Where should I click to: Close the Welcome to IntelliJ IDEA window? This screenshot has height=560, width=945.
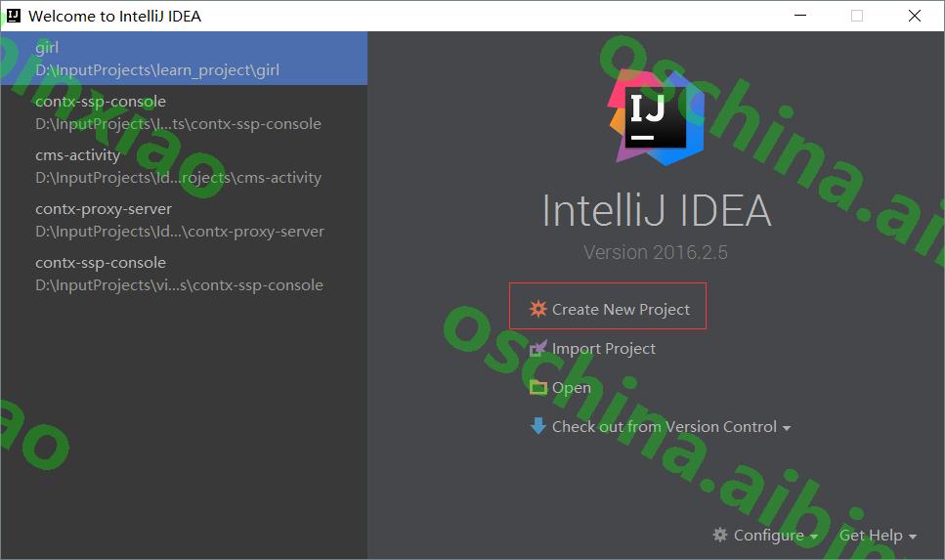(915, 15)
